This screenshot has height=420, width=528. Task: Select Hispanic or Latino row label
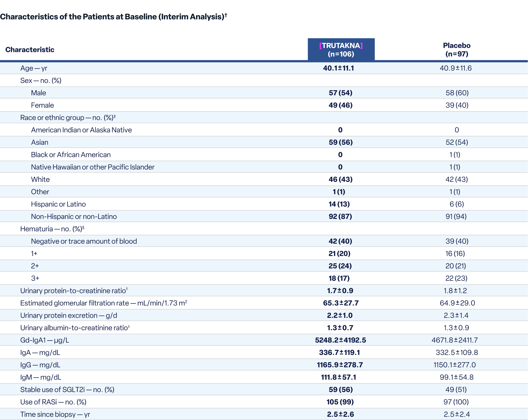tap(58, 204)
